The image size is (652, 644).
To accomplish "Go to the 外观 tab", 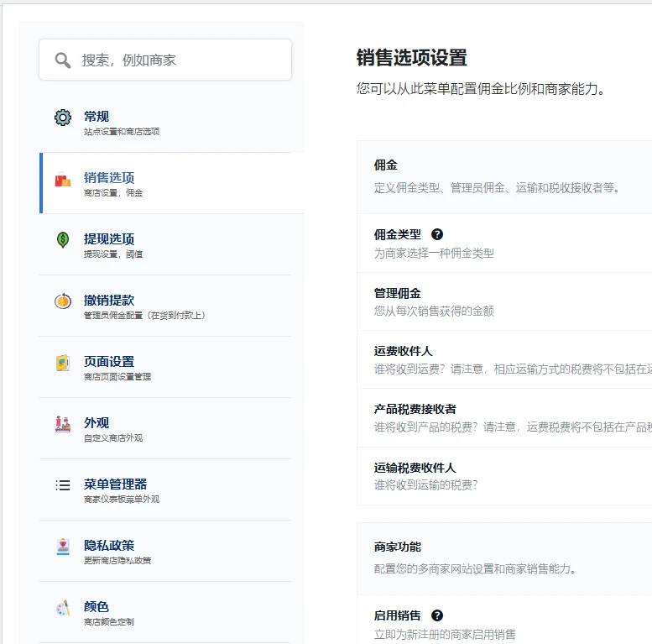I will [165, 428].
